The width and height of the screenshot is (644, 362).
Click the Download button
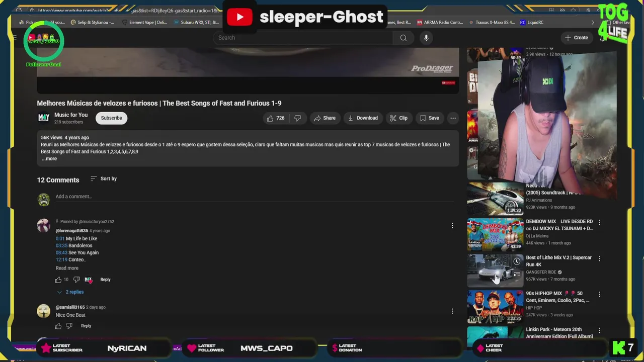363,118
